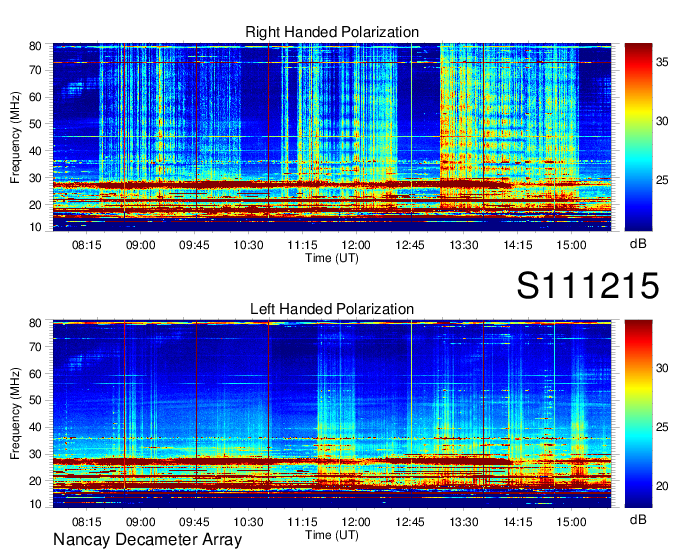This screenshot has height=552, width=680.
Task: Click the 10 MHz tick on the Left Handed plot
Action: (x=35, y=504)
